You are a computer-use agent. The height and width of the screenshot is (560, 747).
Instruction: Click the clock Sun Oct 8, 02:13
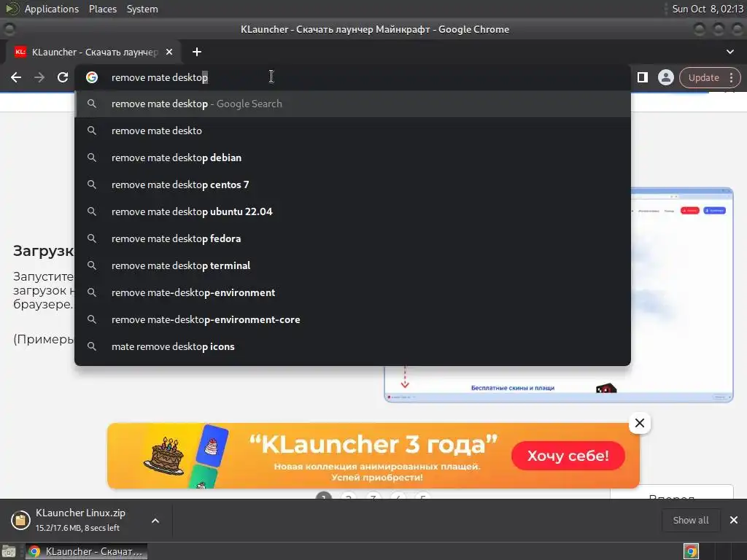coord(707,9)
